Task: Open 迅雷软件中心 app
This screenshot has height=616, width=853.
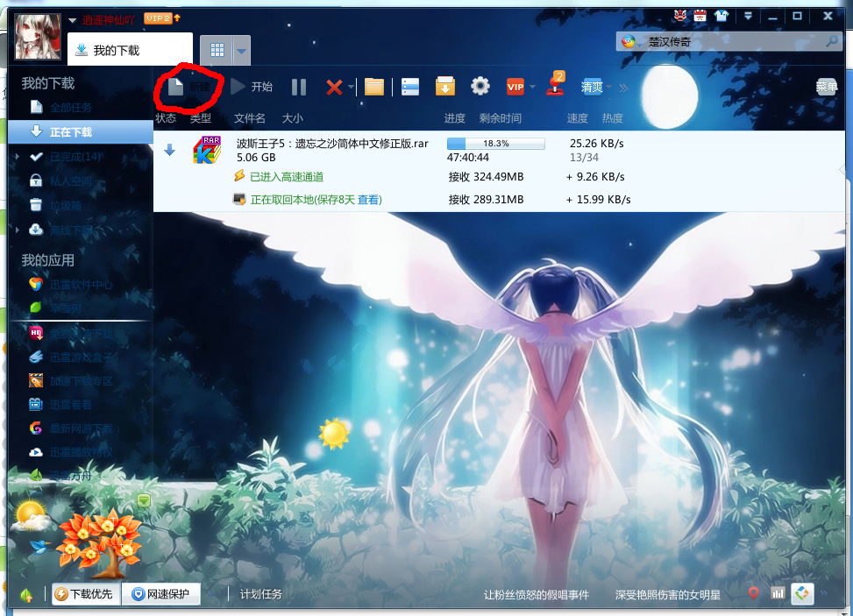Action: tap(81, 285)
